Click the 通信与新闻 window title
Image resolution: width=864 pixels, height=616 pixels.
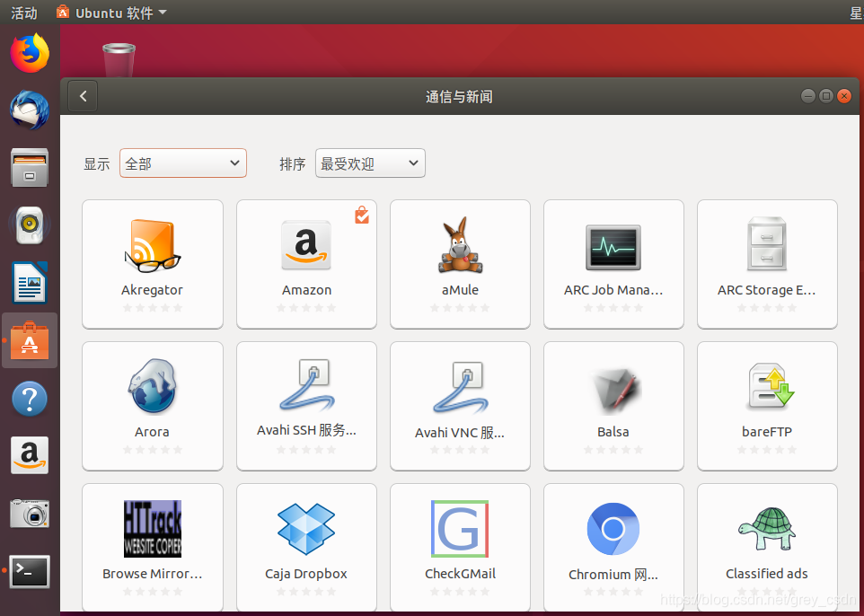pyautogui.click(x=459, y=96)
